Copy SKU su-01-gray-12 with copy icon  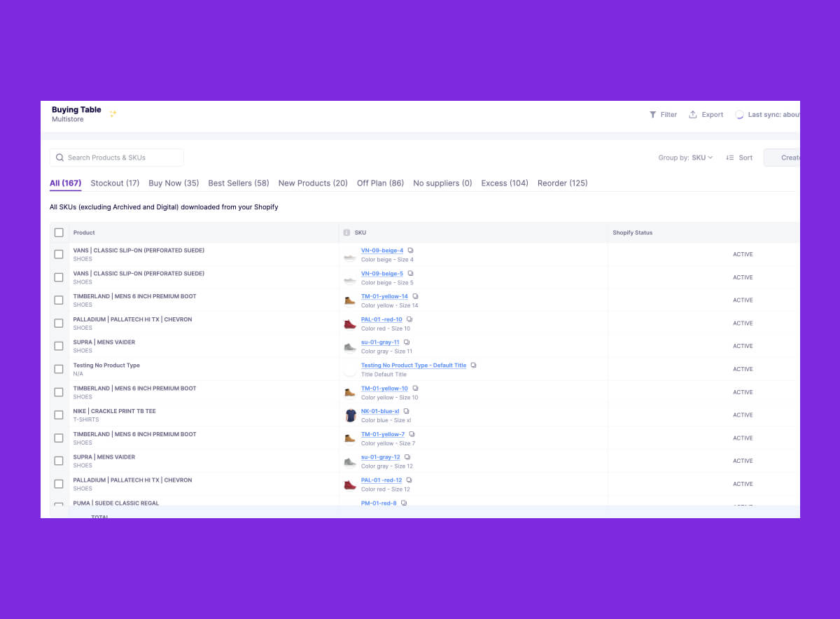coord(407,457)
